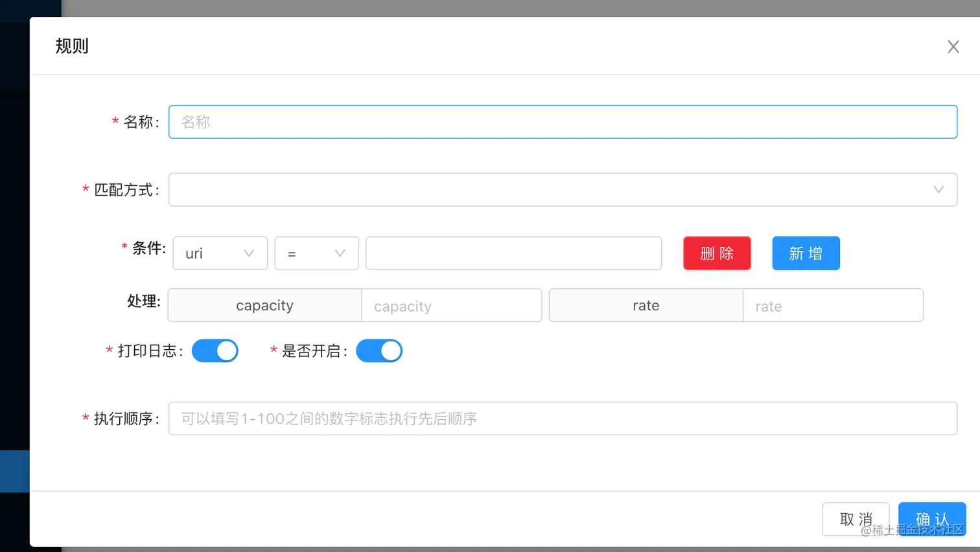
Task: Click the 名称 text input field
Action: pyautogui.click(x=563, y=122)
